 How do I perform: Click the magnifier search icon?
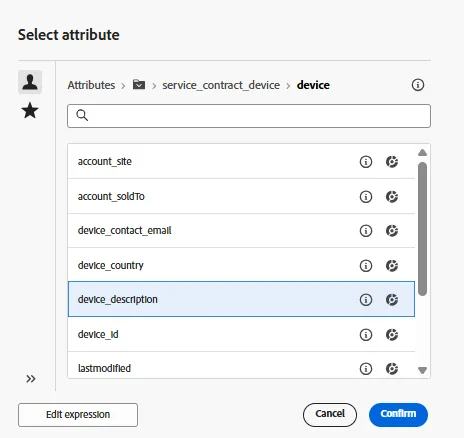(82, 115)
